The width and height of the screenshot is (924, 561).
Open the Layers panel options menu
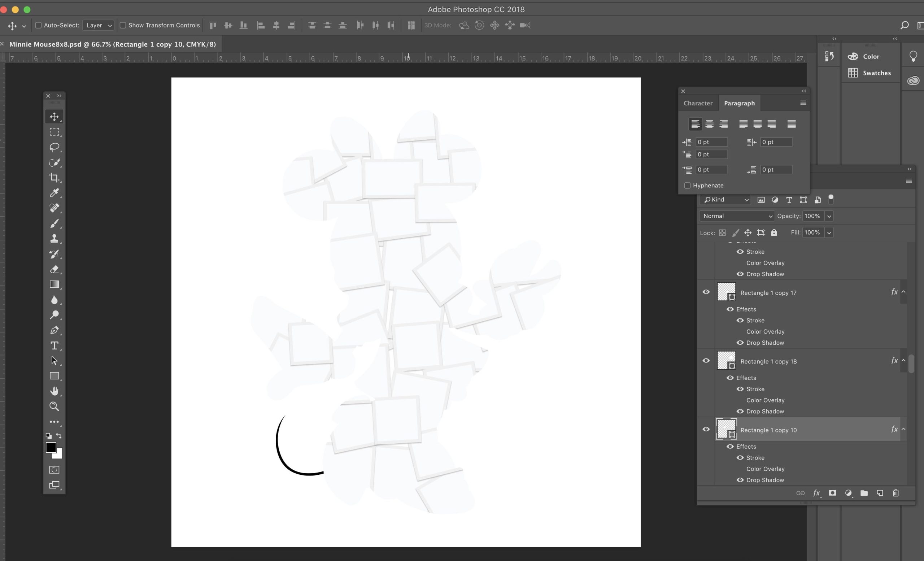[909, 181]
